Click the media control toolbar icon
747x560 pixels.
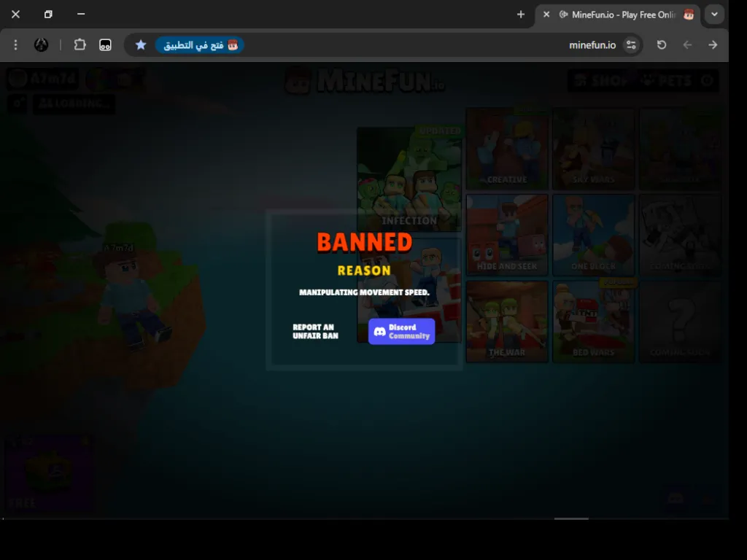click(105, 44)
